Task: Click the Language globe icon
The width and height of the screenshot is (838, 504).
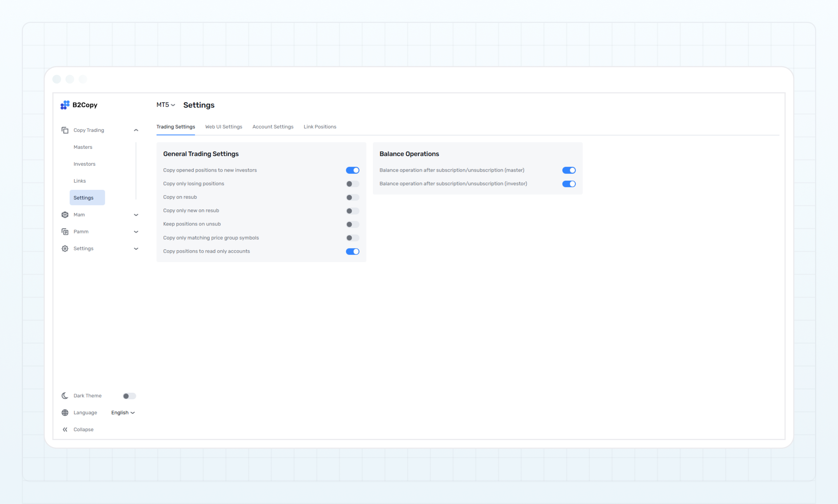Action: coord(65,412)
